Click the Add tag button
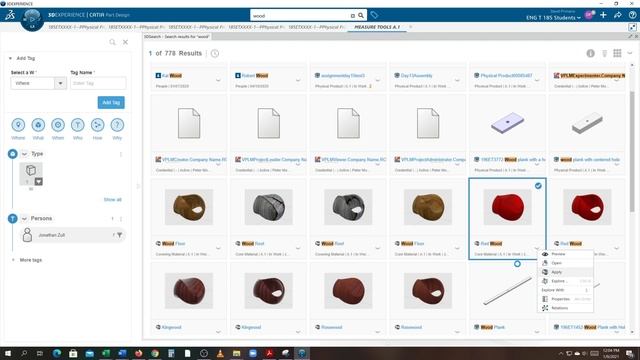This screenshot has width=640, height=360. click(x=111, y=102)
